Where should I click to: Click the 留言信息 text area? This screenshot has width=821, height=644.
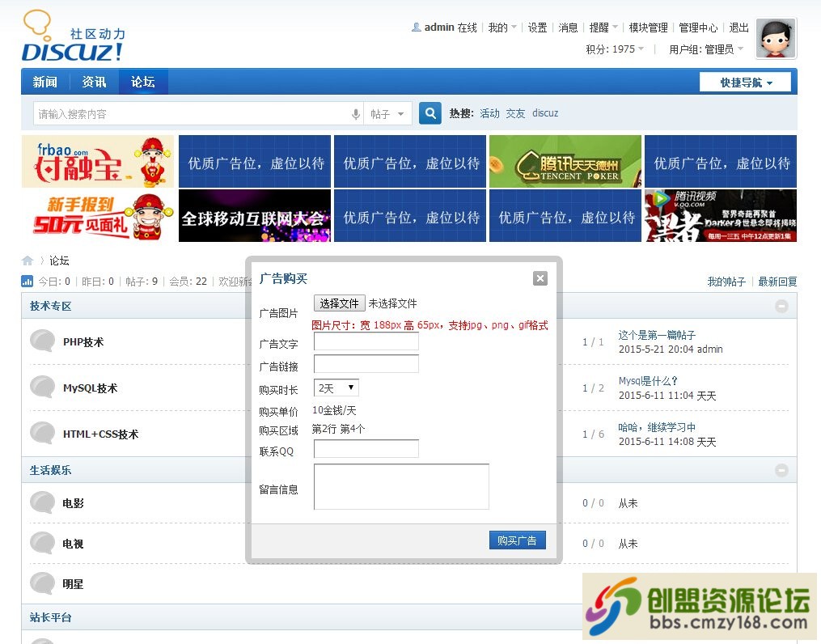[x=401, y=486]
